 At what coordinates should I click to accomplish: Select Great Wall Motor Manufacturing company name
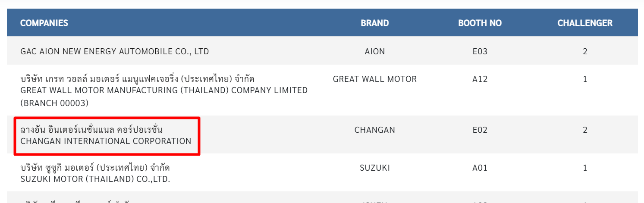tap(164, 91)
